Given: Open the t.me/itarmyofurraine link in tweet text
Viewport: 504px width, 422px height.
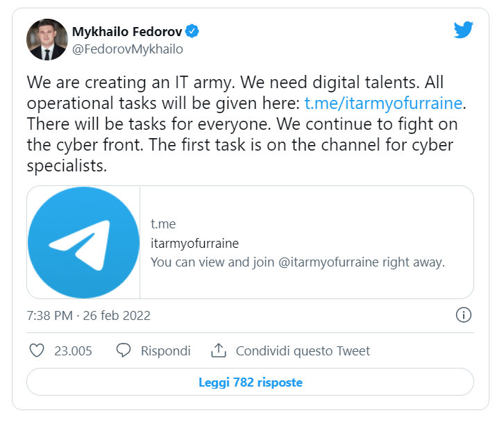Looking at the screenshot, I should click(383, 104).
